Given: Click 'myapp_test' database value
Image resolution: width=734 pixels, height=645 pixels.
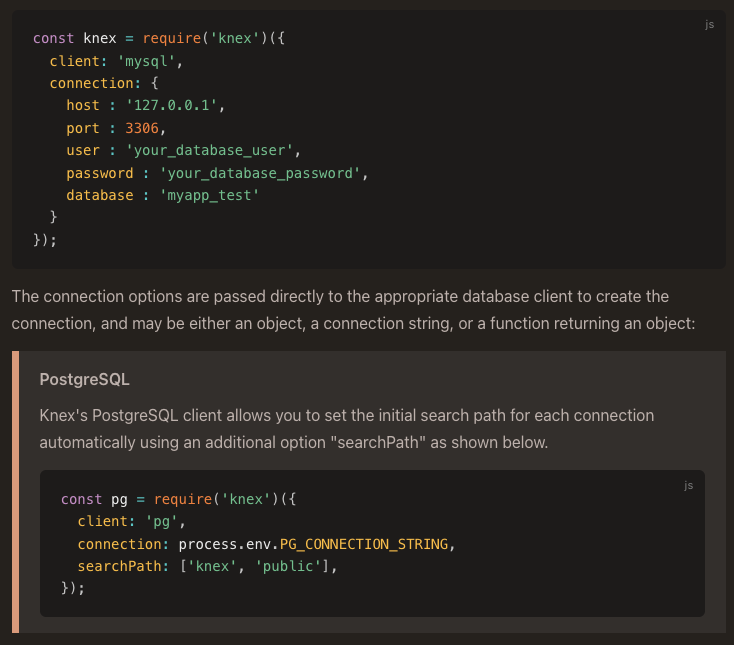Looking at the screenshot, I should point(209,195).
